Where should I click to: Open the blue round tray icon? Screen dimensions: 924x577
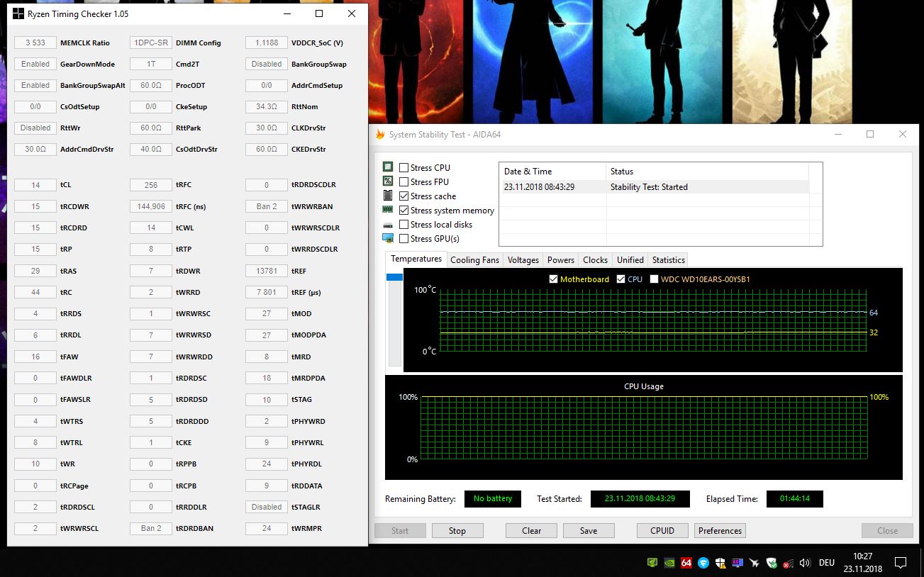pos(703,563)
